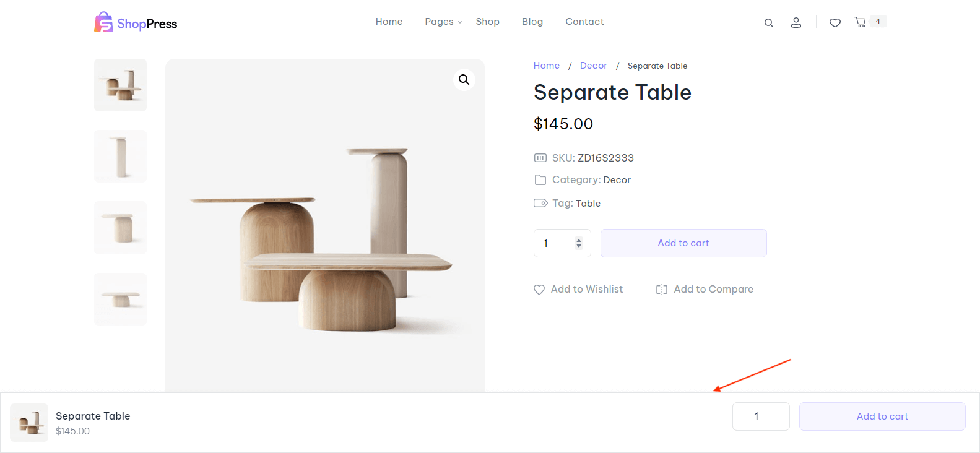The image size is (980, 453).
Task: Open the Contact menu item
Action: click(x=584, y=22)
